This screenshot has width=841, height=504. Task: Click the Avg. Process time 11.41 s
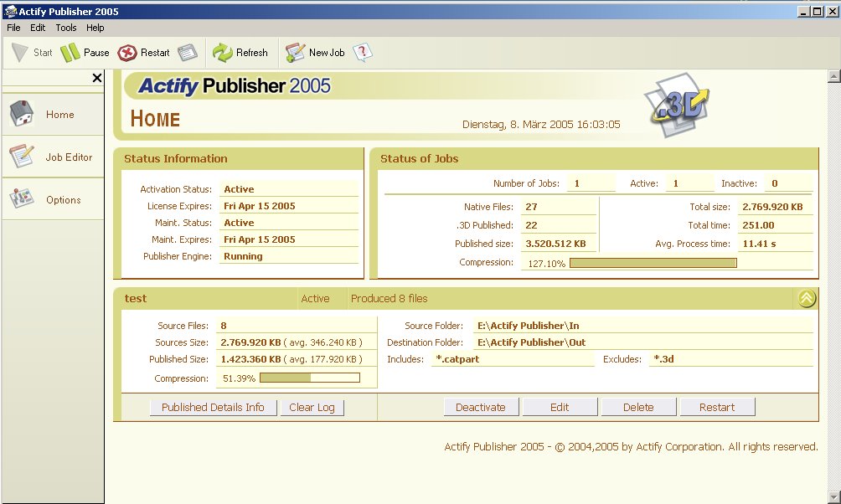click(x=759, y=244)
